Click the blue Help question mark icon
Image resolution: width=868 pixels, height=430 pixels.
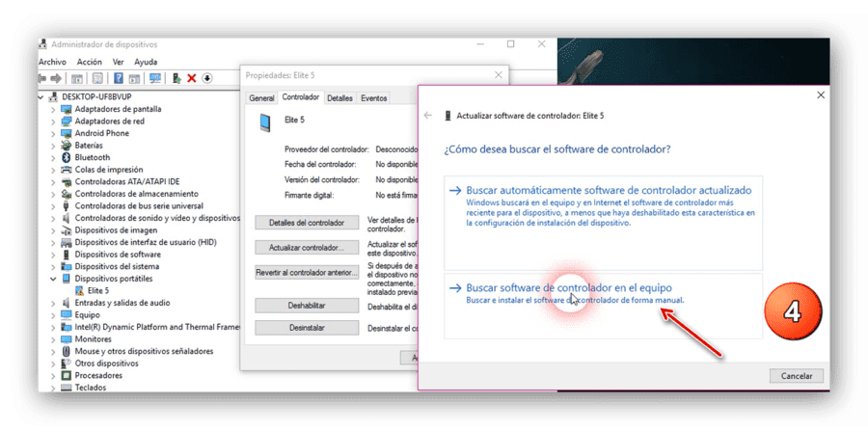click(119, 78)
